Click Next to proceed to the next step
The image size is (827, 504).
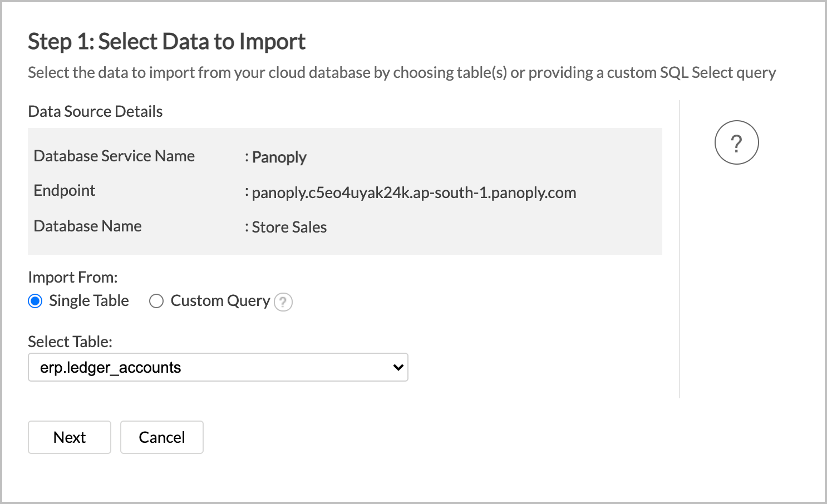(69, 437)
